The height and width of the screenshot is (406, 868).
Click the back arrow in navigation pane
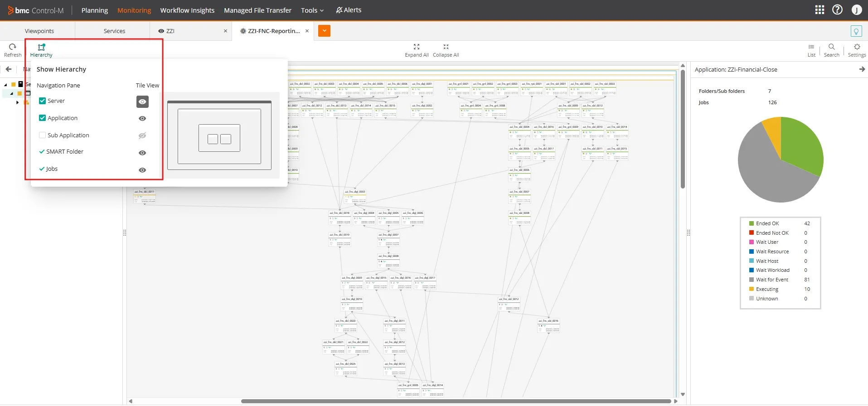click(9, 69)
